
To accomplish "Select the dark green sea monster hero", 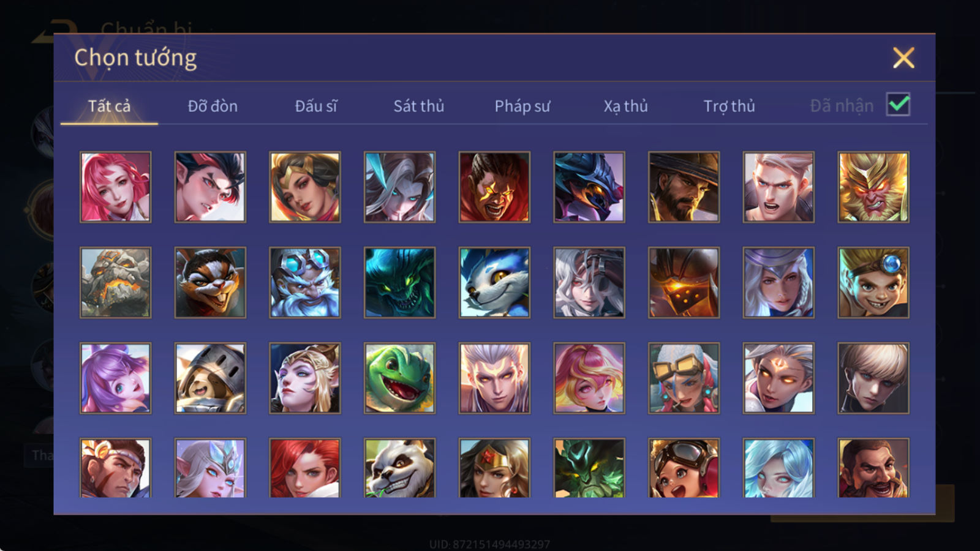I will tap(399, 282).
